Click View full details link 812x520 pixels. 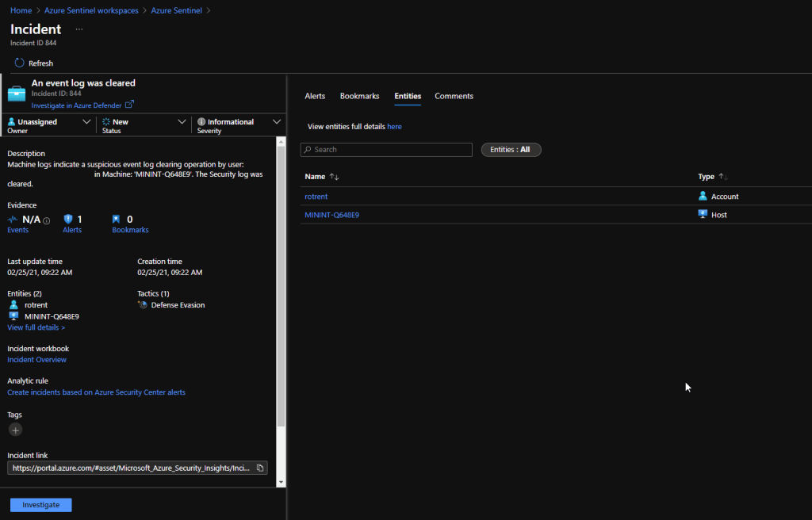[36, 327]
